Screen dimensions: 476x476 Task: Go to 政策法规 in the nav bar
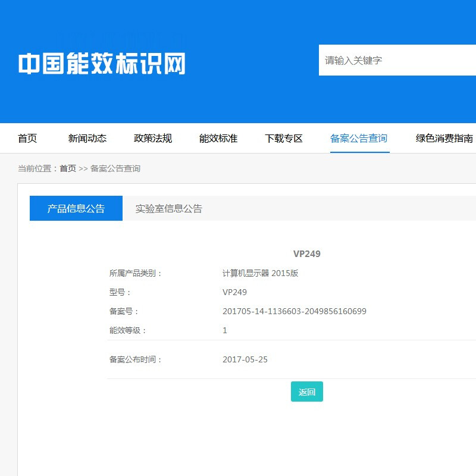[153, 139]
